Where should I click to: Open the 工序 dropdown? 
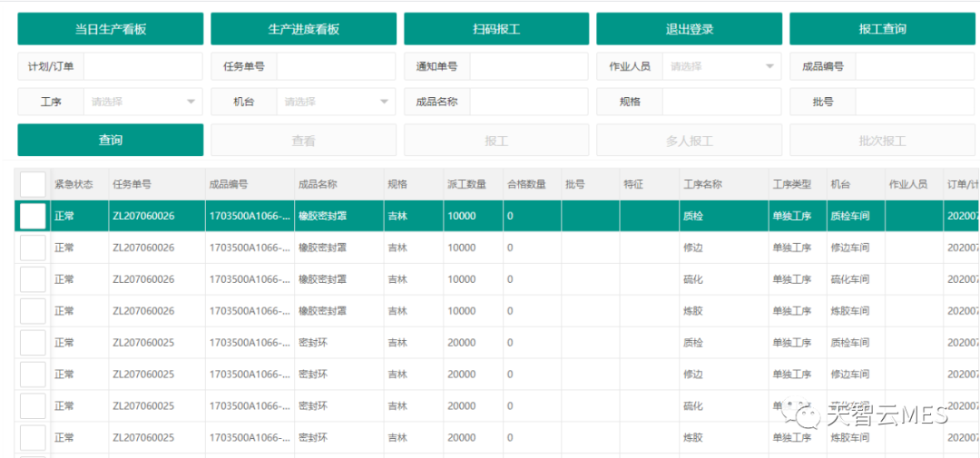pos(143,102)
